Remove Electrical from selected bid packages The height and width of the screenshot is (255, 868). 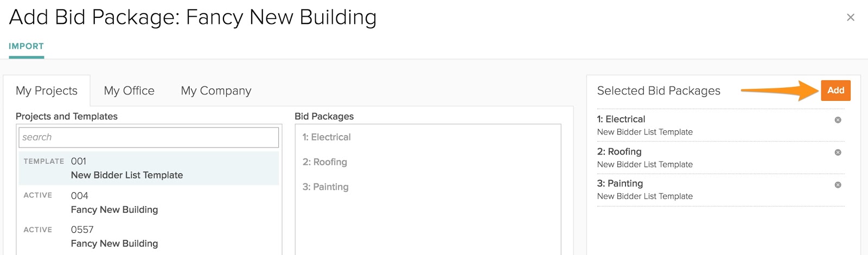tap(838, 120)
